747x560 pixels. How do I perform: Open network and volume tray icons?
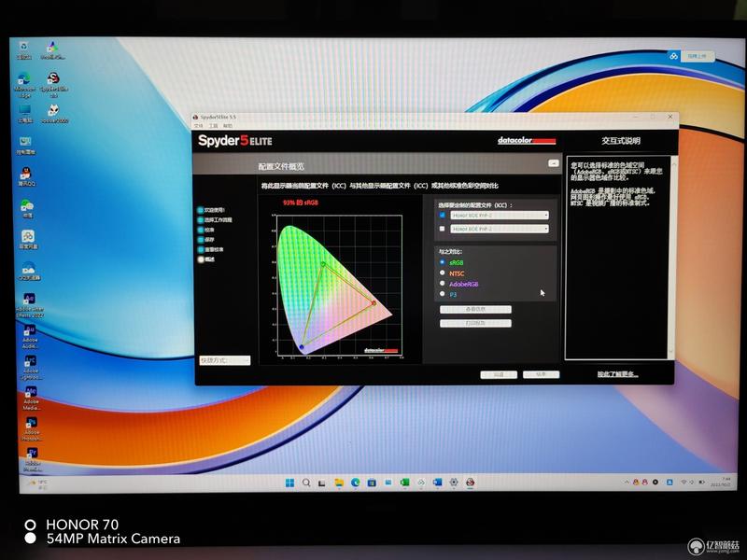(692, 482)
